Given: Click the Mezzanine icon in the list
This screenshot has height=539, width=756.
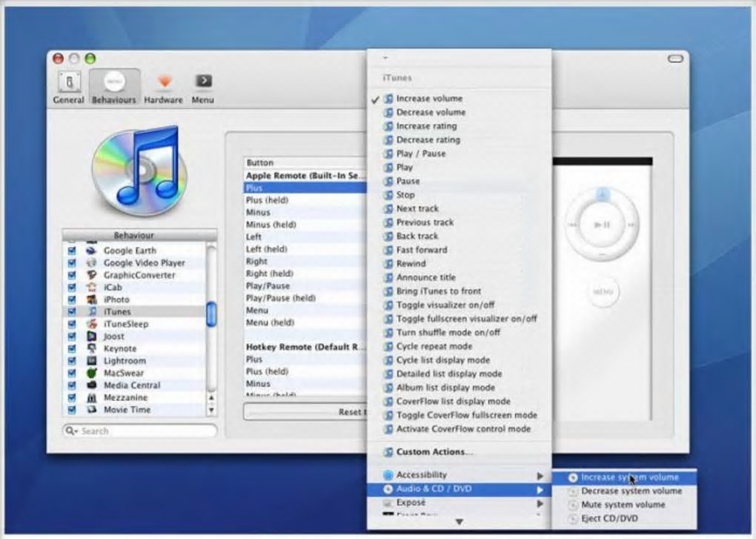Looking at the screenshot, I should pyautogui.click(x=91, y=397).
